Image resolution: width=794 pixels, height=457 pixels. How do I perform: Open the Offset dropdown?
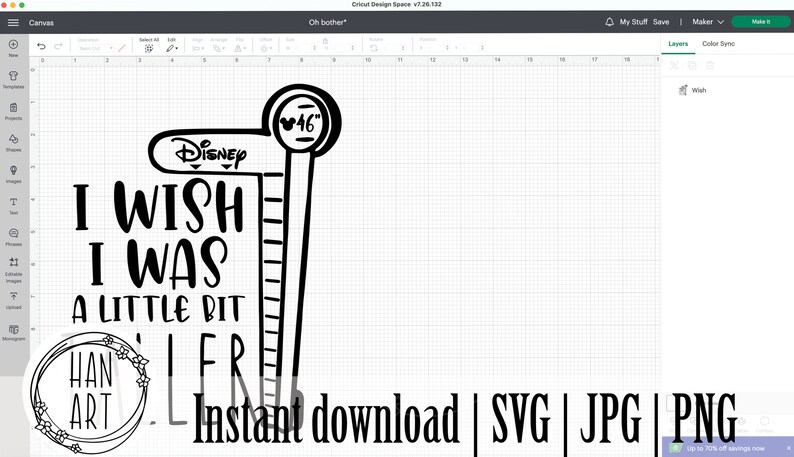coord(265,49)
